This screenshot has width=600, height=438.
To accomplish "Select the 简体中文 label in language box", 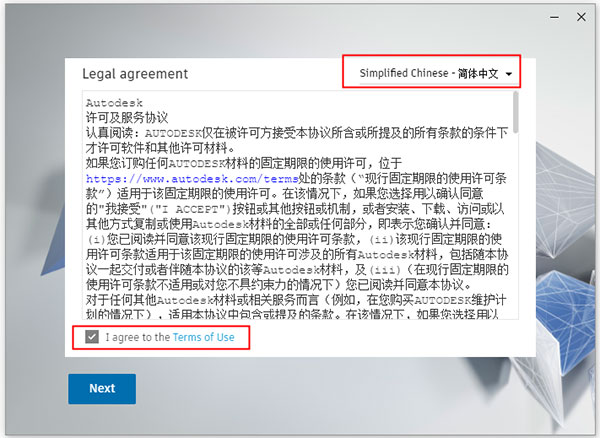I will [478, 73].
